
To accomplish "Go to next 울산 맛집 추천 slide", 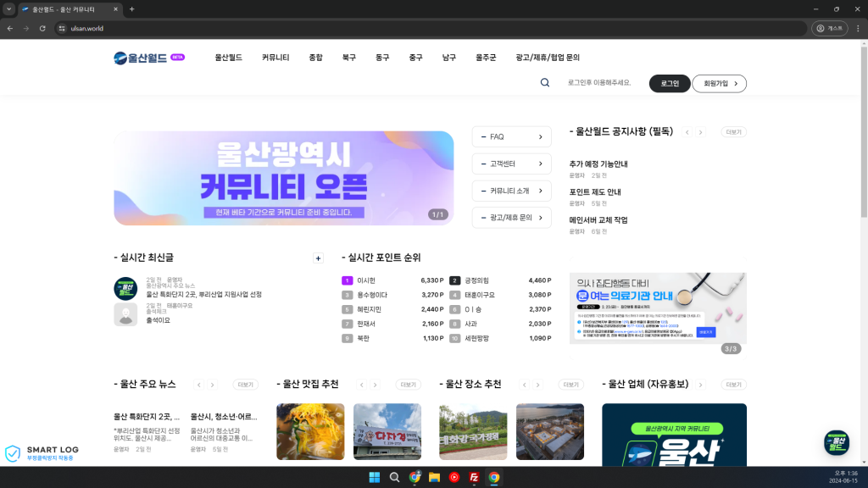I will click(x=375, y=385).
